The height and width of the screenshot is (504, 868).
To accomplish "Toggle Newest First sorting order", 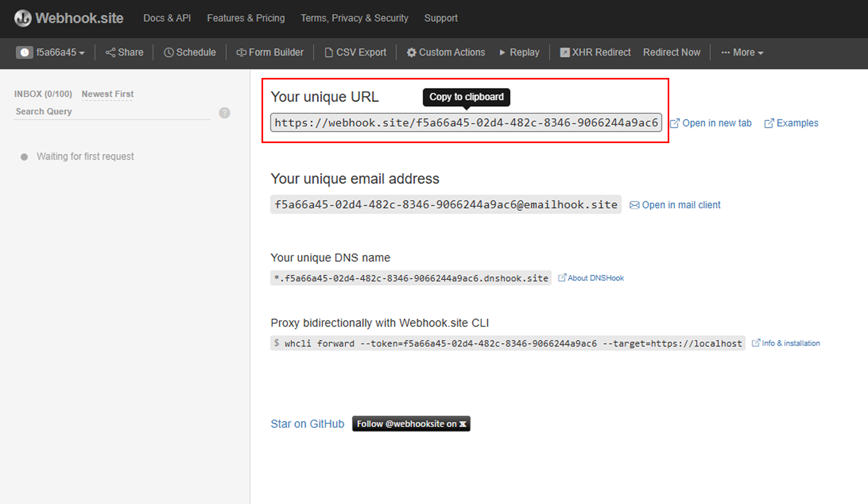I will click(107, 94).
